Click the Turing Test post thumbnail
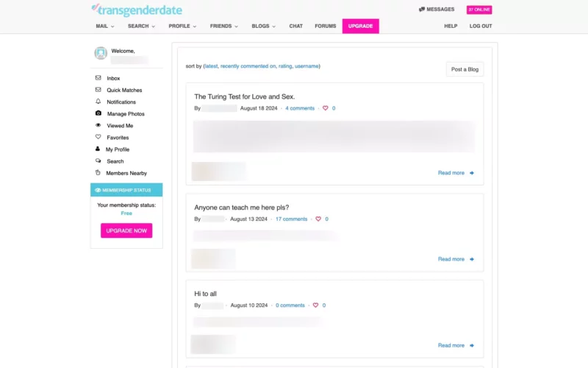The height and width of the screenshot is (368, 588). pyautogui.click(x=218, y=171)
